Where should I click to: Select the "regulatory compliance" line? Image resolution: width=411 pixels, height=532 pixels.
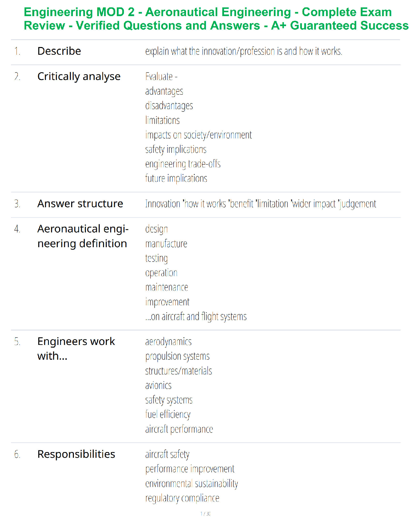[x=182, y=498]
